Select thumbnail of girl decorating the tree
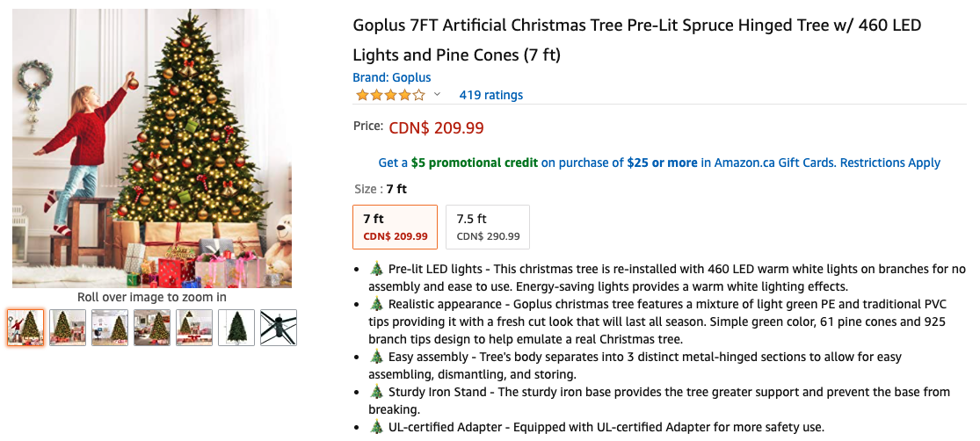Screen dimensions: 980x441 pos(25,328)
